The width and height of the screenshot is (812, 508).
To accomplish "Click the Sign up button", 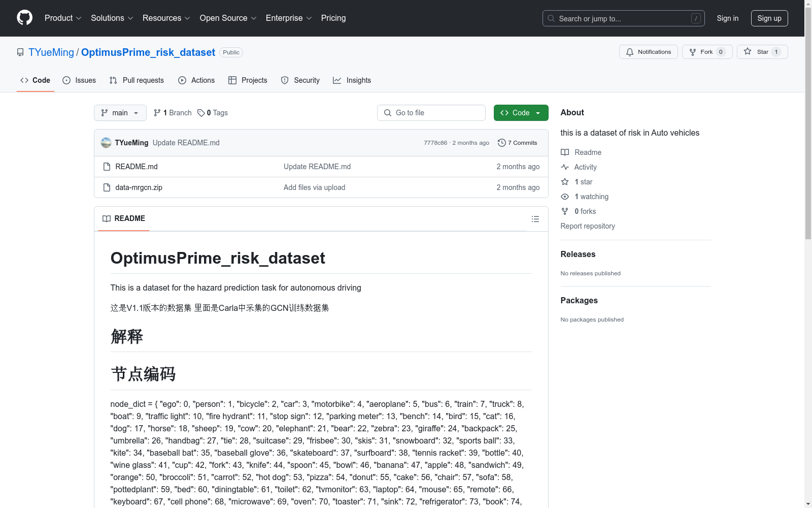I will coord(769,18).
